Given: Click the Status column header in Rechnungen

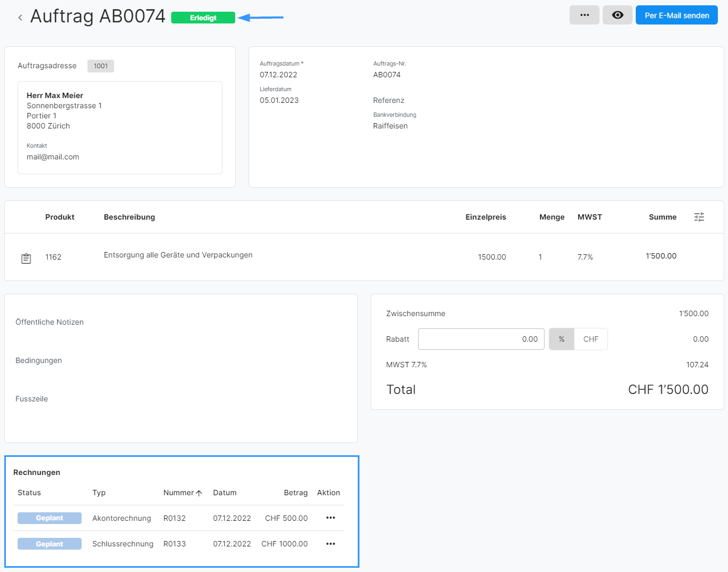Looking at the screenshot, I should point(29,493).
